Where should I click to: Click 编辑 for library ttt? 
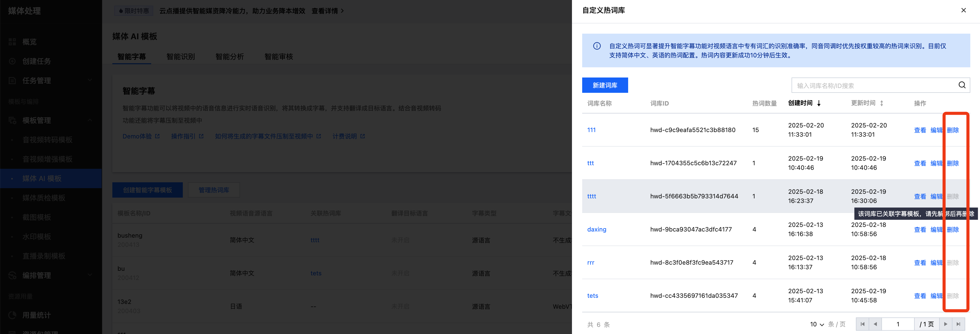[936, 163]
